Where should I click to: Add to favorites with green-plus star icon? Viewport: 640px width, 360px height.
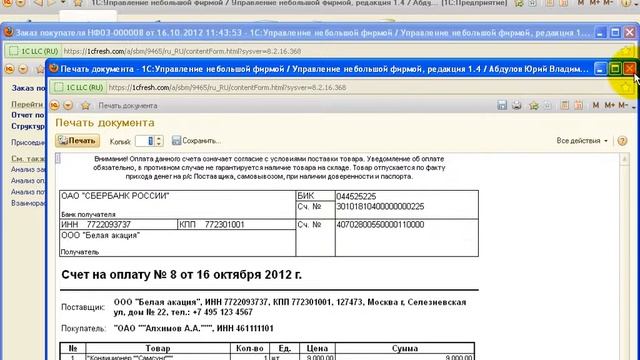(534, 105)
